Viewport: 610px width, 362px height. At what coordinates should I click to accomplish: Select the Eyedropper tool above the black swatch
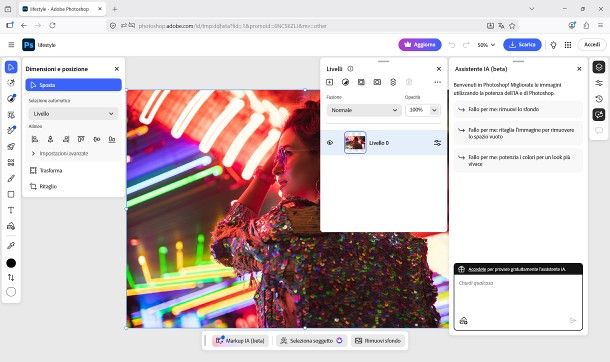pos(11,246)
